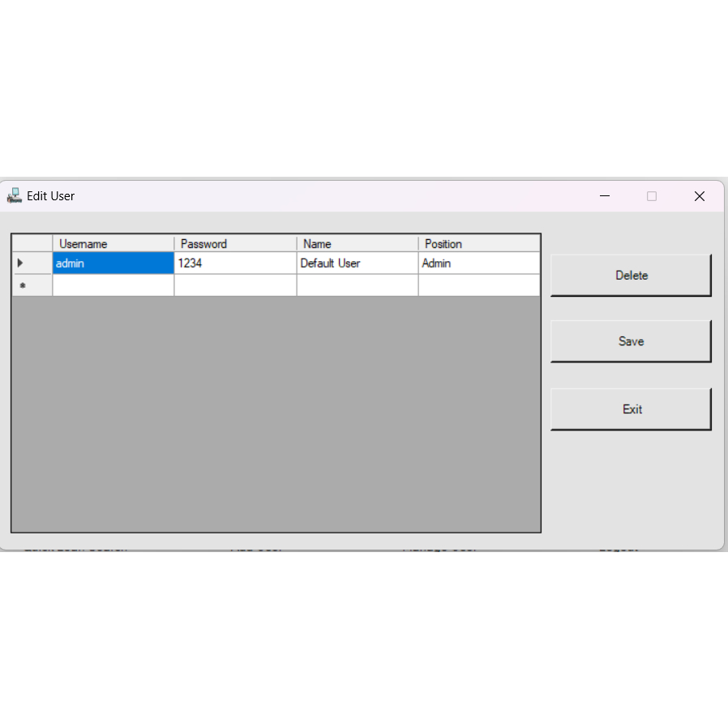Click the empty Name cell in new row
This screenshot has width=728, height=728.
tap(357, 285)
